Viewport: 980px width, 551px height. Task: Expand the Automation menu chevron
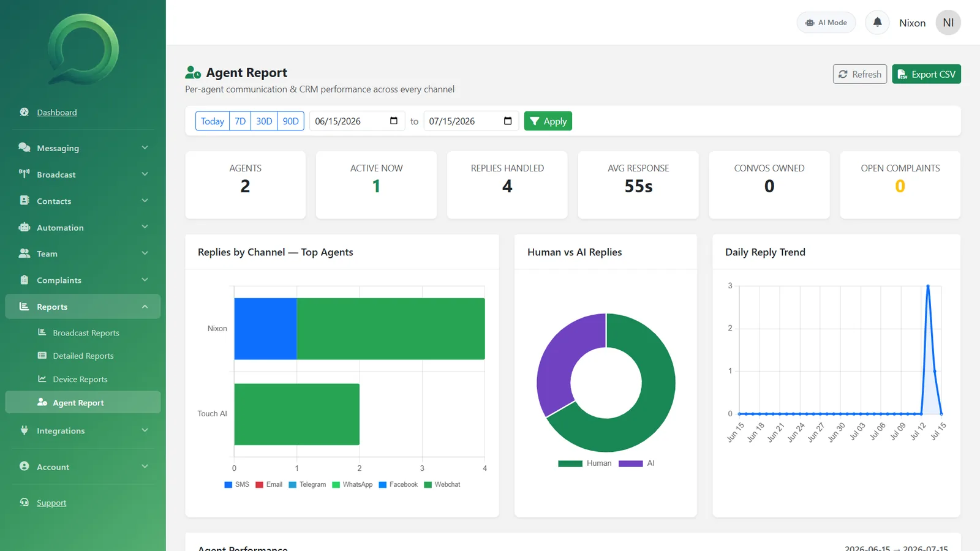pos(145,227)
